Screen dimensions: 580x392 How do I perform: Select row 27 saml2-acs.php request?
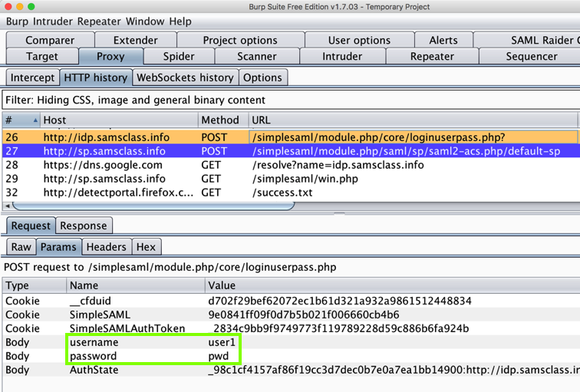pos(291,151)
